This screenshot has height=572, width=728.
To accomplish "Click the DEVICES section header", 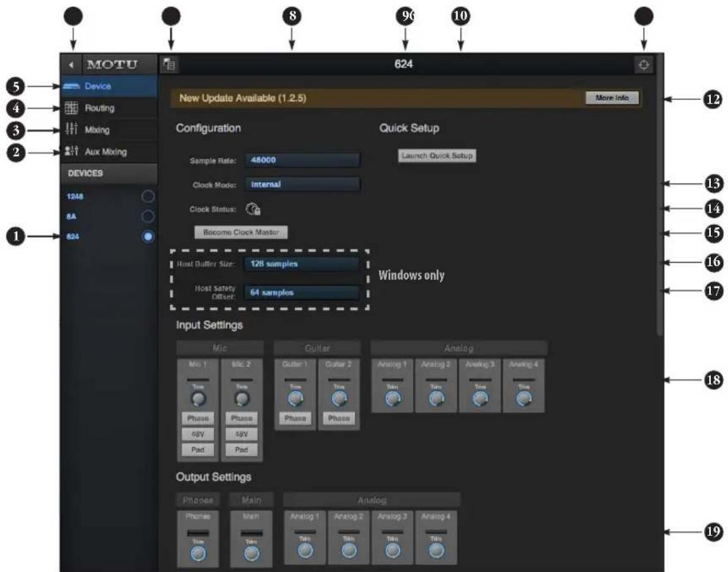I will [109, 173].
